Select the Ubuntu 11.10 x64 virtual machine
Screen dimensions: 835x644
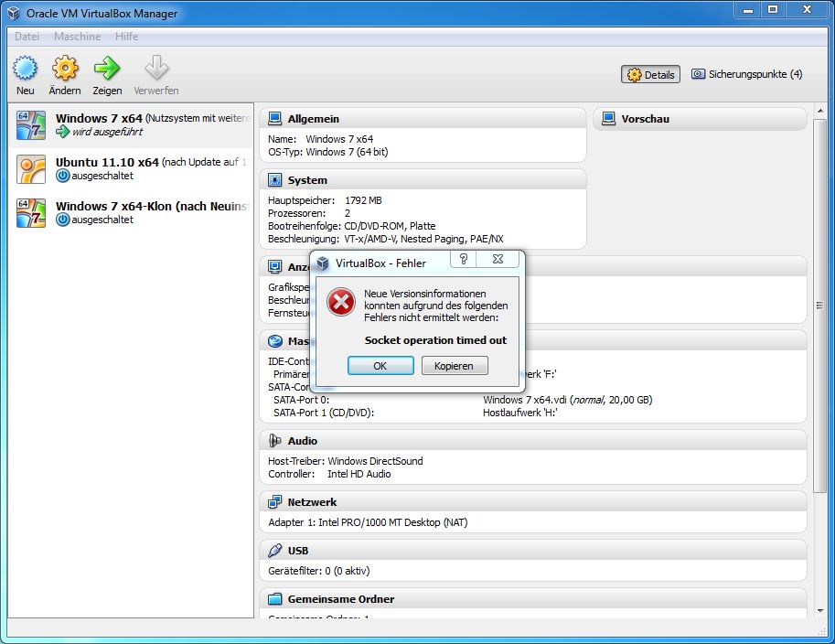click(131, 169)
